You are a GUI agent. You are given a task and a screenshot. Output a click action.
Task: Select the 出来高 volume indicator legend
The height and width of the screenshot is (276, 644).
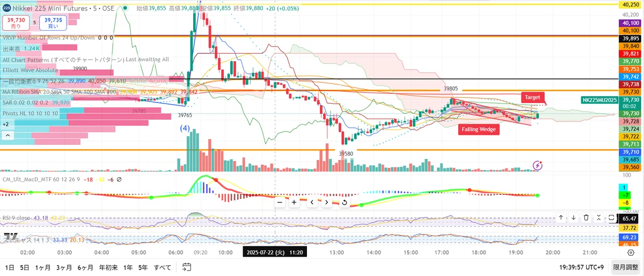pos(12,48)
